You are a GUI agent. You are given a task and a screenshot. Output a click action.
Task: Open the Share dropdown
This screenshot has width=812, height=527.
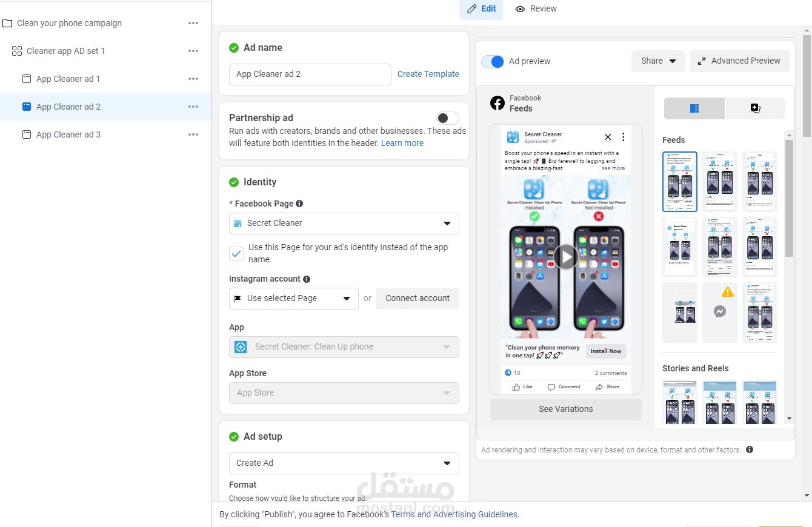click(658, 61)
